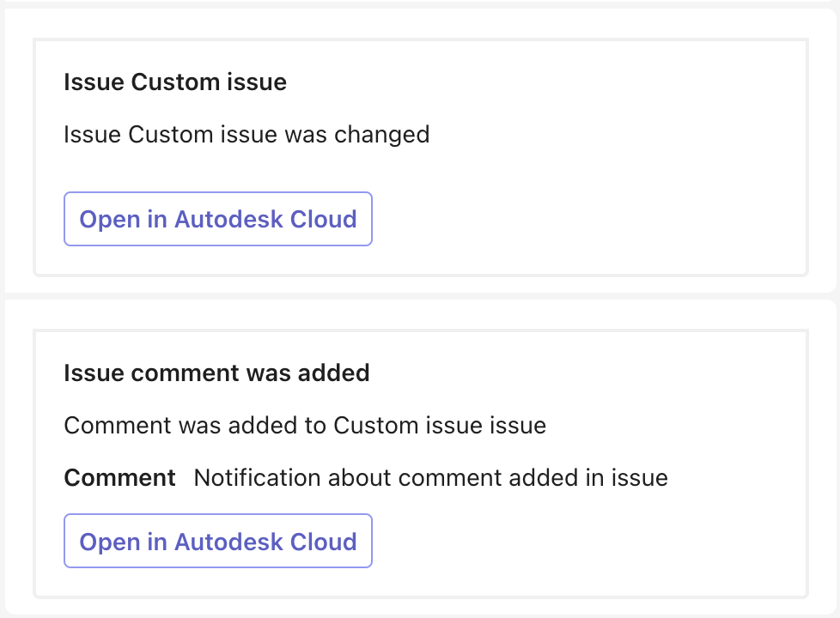Click "Autodesk Cloud" text in the top card's button
This screenshot has height=618, width=840.
click(x=265, y=219)
